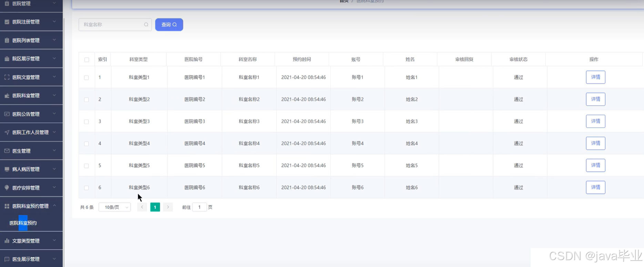This screenshot has width=644, height=267.
Task: Open the 医生展示管理 menu
Action: tap(31, 259)
